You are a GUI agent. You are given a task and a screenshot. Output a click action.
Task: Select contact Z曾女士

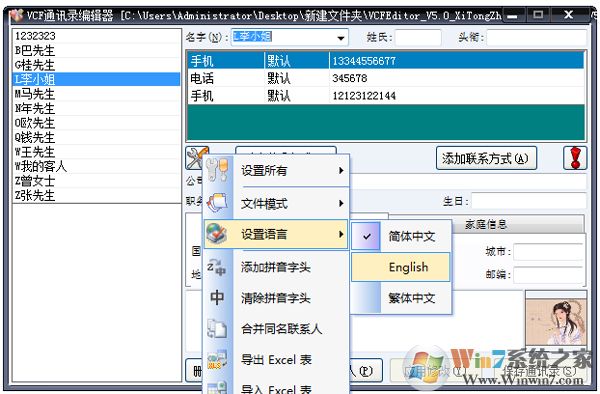tap(96, 181)
